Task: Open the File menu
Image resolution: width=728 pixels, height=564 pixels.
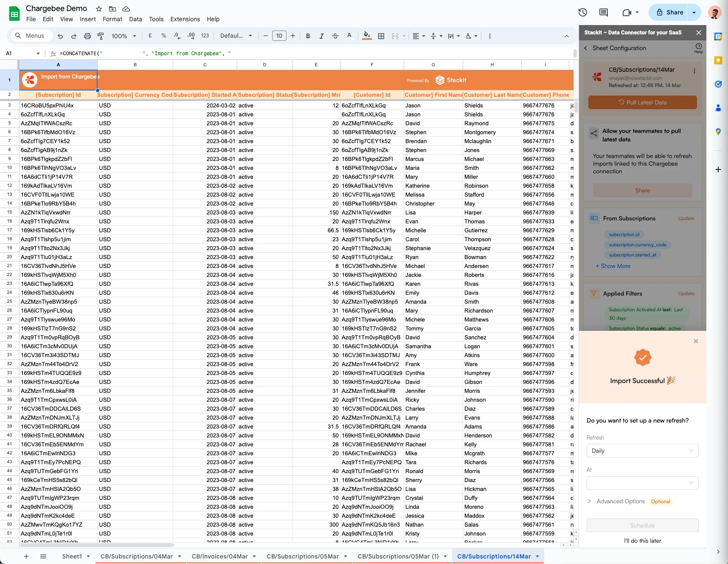Action: [31, 19]
